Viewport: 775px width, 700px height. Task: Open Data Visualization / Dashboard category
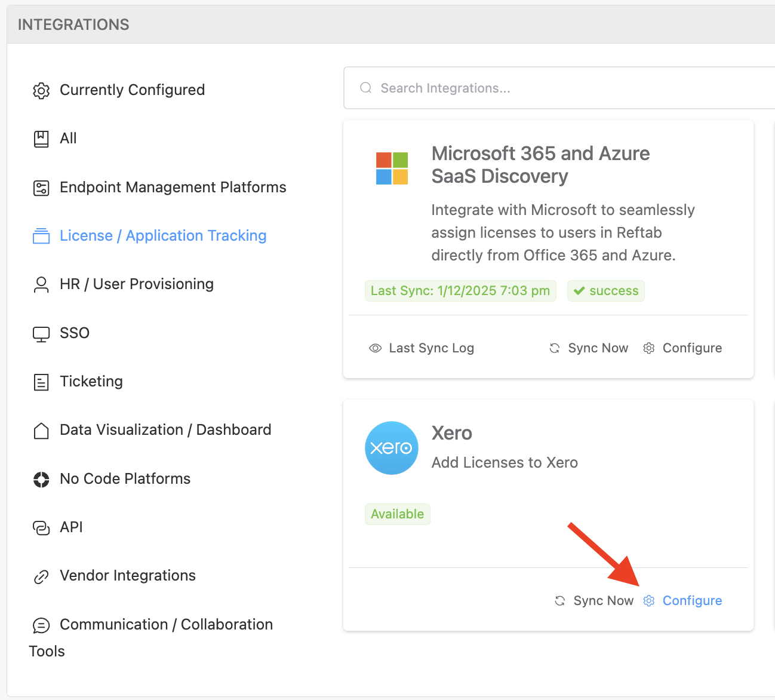point(165,430)
